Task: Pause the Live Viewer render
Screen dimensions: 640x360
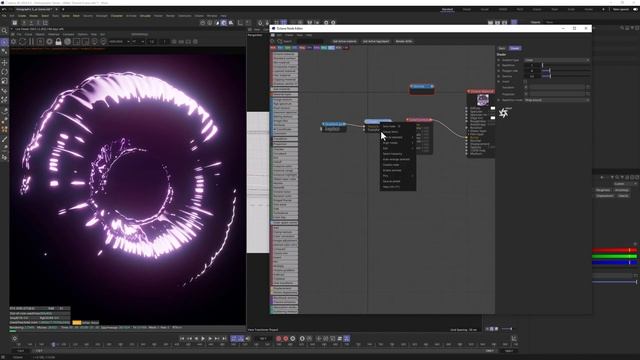Action: (31, 42)
